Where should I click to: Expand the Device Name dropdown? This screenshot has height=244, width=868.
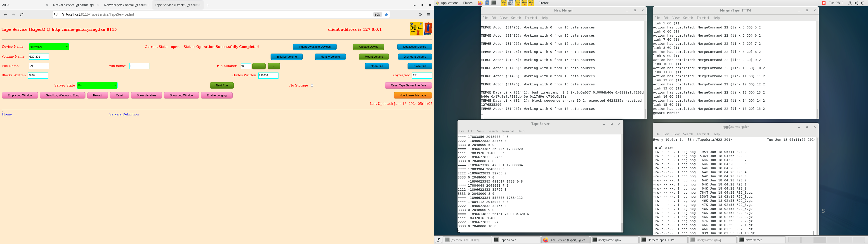pyautogui.click(x=49, y=47)
